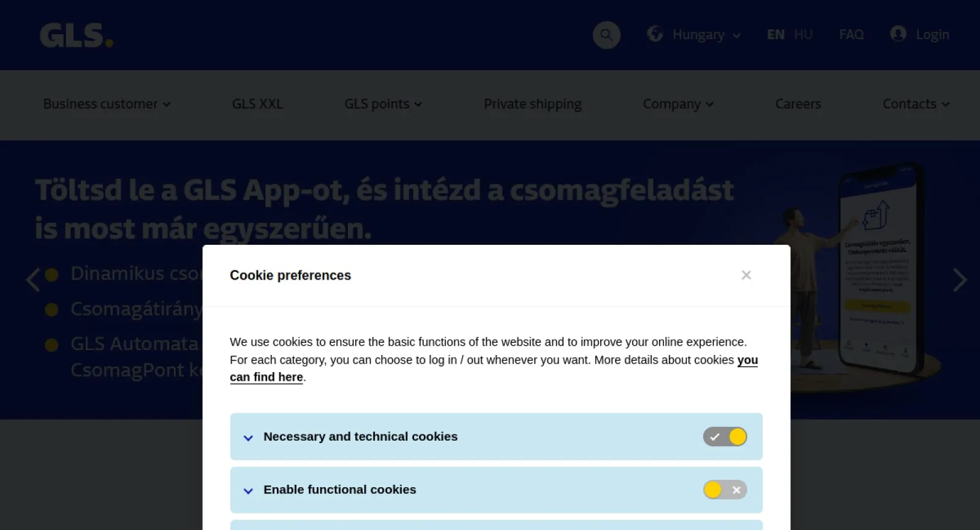The height and width of the screenshot is (530, 980).
Task: Open the FAQ link
Action: tap(851, 35)
